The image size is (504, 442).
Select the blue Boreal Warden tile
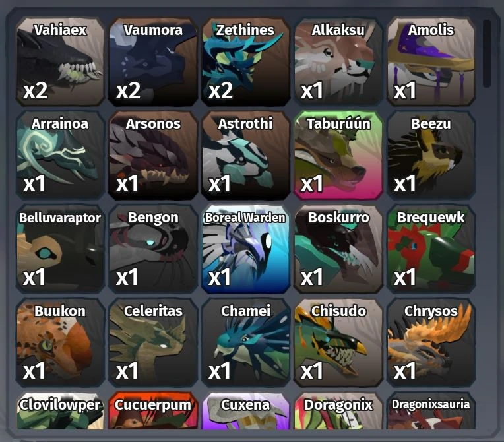pyautogui.click(x=245, y=249)
